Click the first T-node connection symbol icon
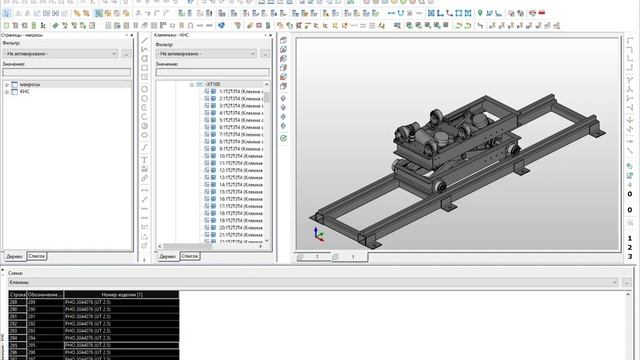640x360 pixels. point(630,80)
